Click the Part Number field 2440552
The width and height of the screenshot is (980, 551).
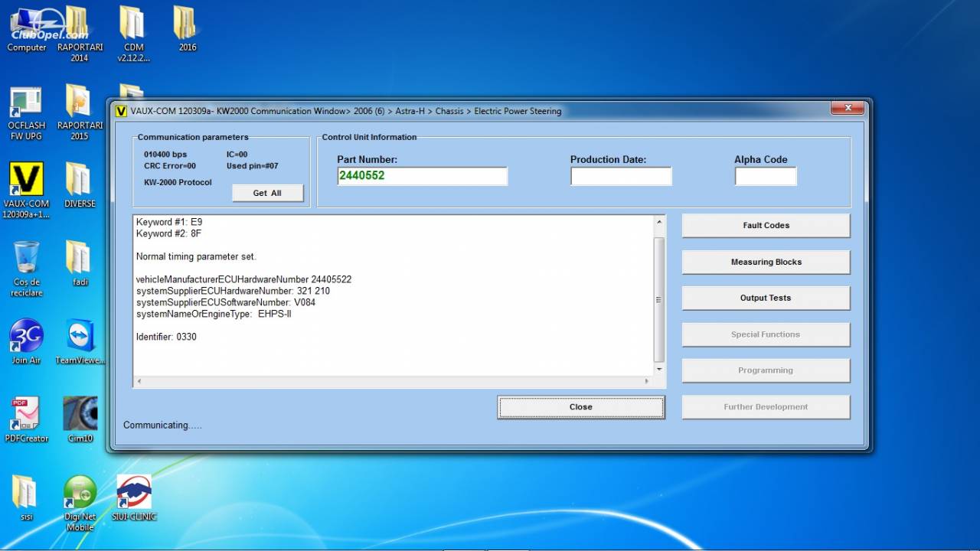pyautogui.click(x=422, y=176)
